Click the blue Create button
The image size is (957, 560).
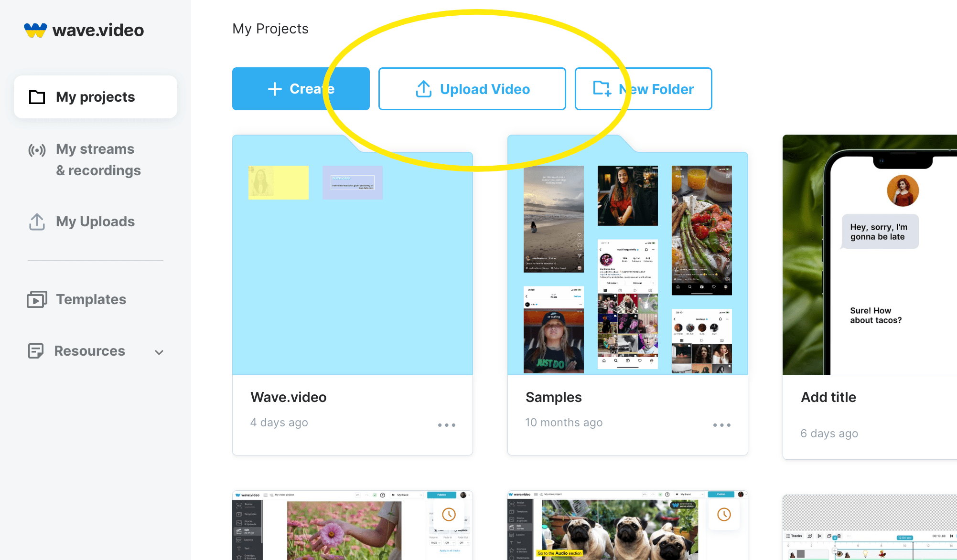point(301,89)
